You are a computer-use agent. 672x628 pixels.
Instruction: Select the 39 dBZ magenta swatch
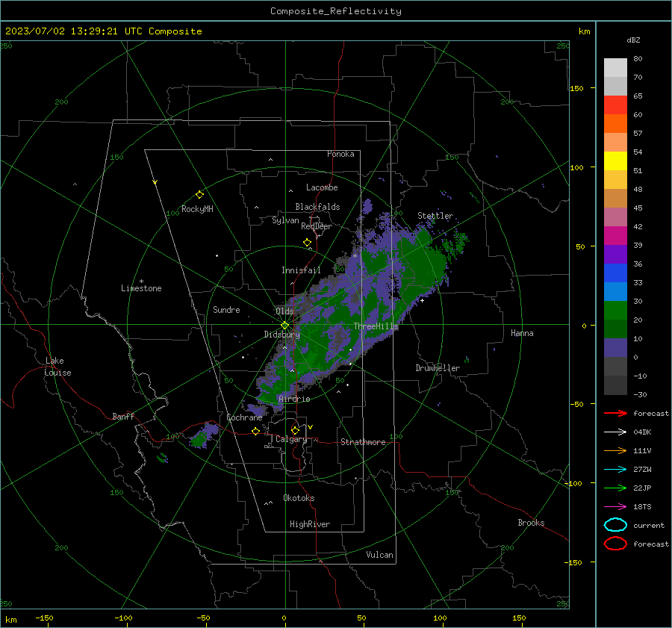615,235
